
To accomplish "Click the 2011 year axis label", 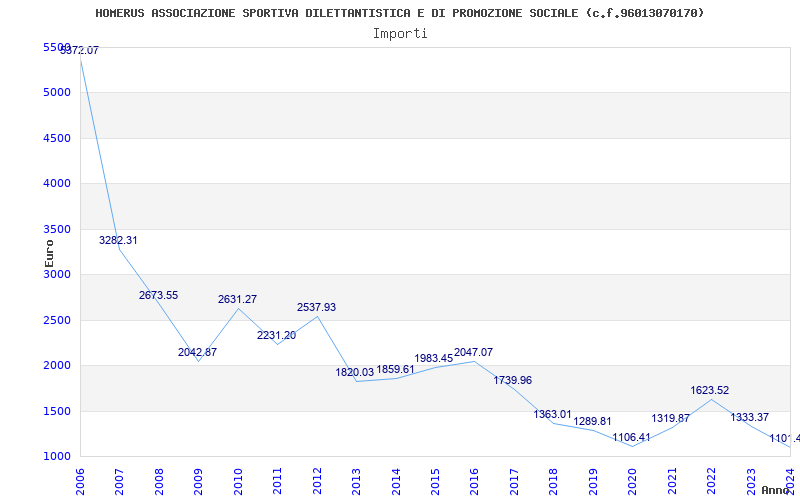I will pyautogui.click(x=278, y=482).
